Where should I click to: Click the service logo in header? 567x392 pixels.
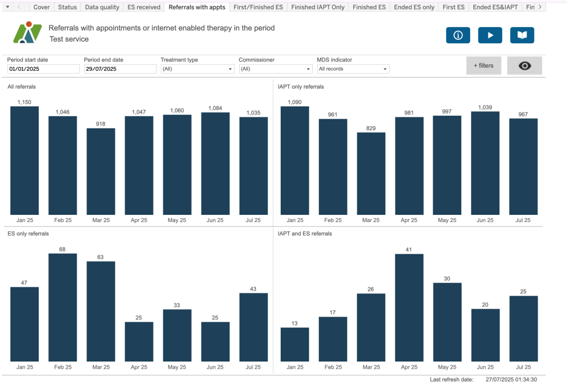[x=28, y=33]
